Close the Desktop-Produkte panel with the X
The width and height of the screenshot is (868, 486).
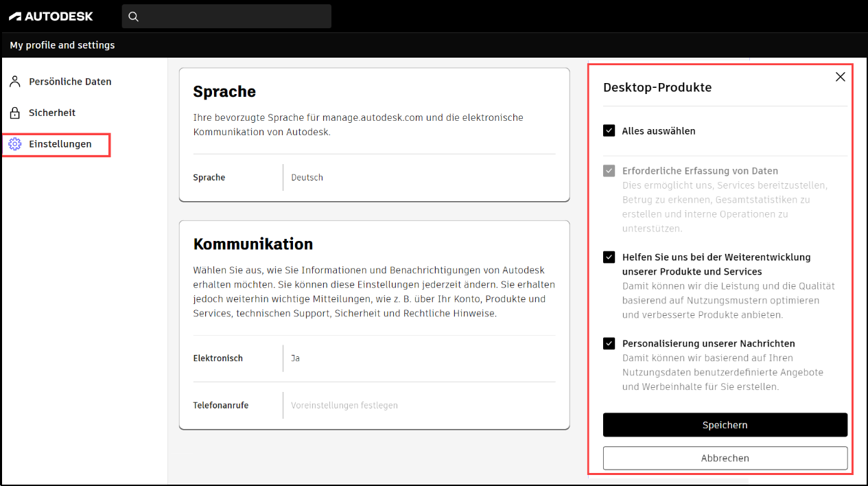click(840, 76)
